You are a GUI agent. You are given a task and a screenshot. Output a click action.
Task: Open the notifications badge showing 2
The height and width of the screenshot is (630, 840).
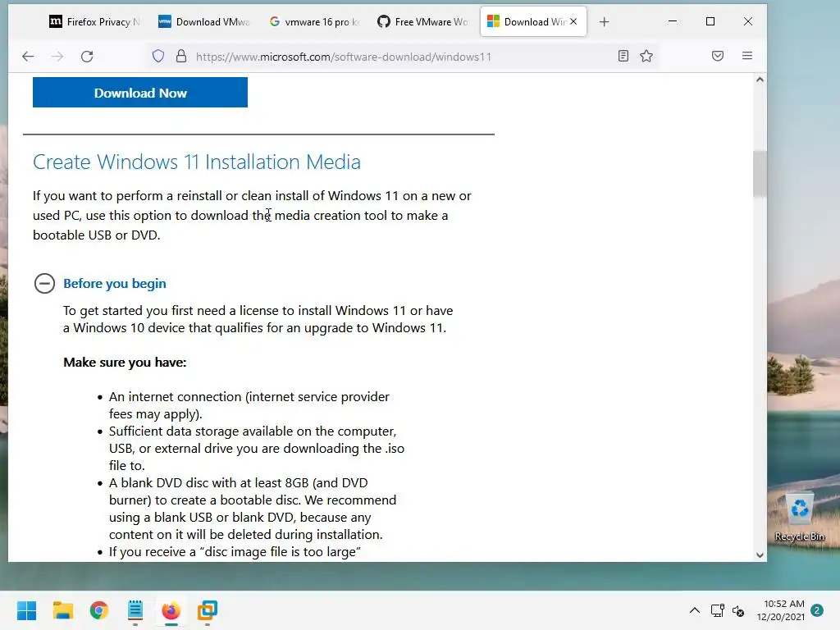817,610
